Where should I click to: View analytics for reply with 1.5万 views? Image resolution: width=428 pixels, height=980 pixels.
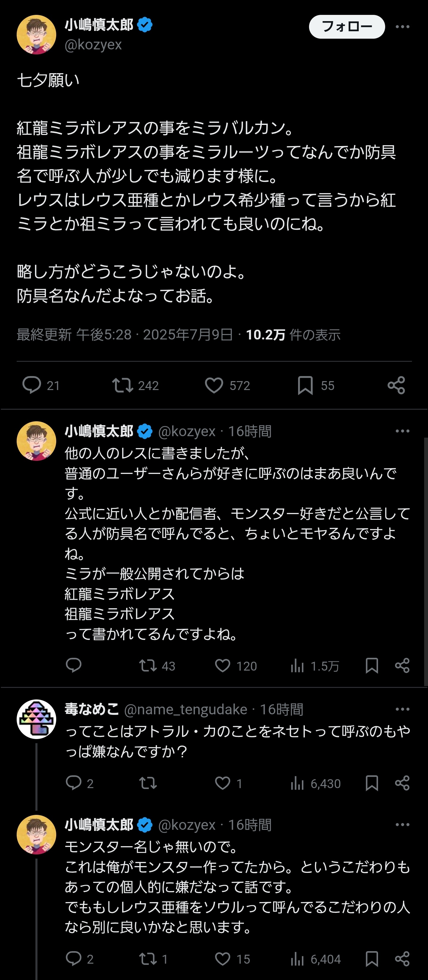click(x=297, y=666)
